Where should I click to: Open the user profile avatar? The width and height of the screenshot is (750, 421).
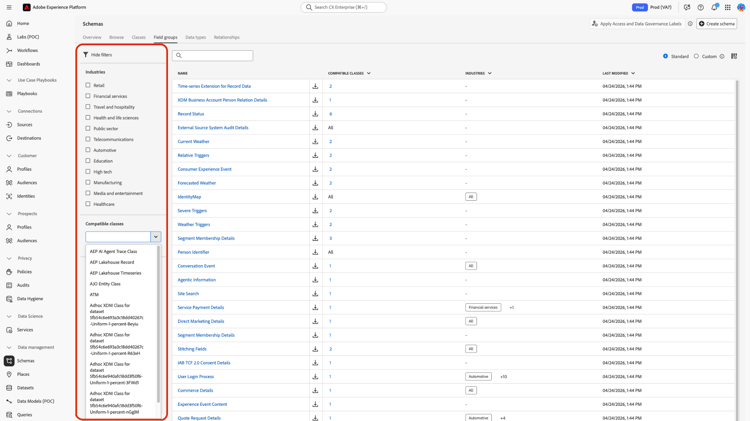point(741,7)
